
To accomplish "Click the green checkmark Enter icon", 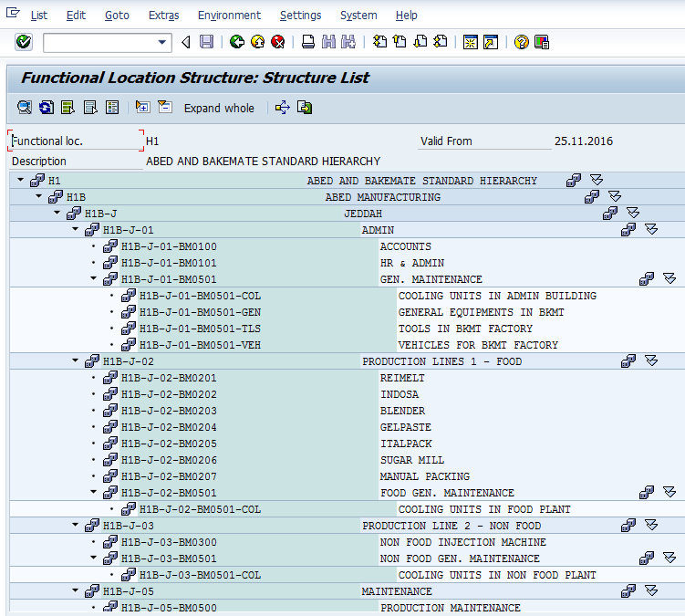I will click(24, 42).
